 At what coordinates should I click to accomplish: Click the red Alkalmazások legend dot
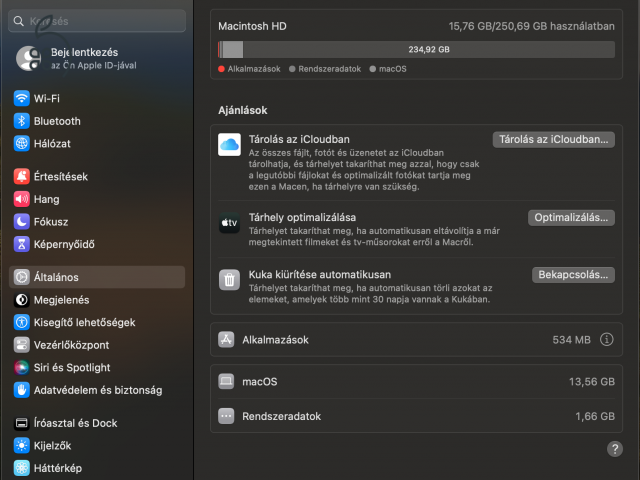pos(221,69)
